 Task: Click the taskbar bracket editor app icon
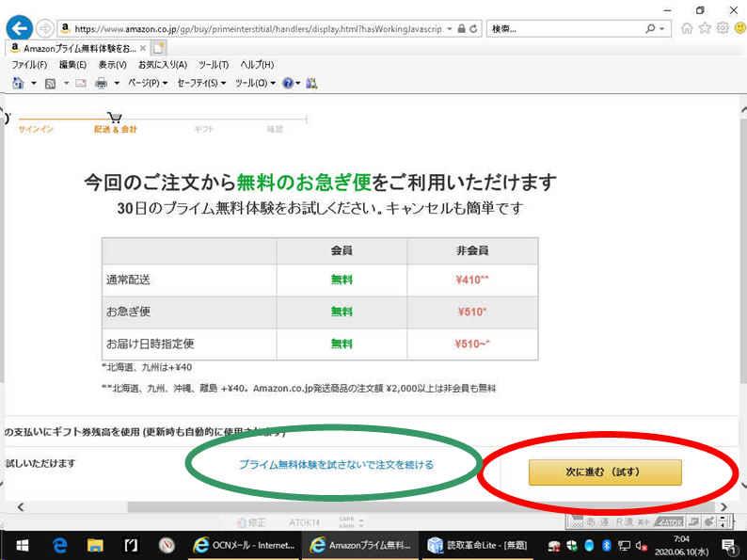(x=131, y=545)
